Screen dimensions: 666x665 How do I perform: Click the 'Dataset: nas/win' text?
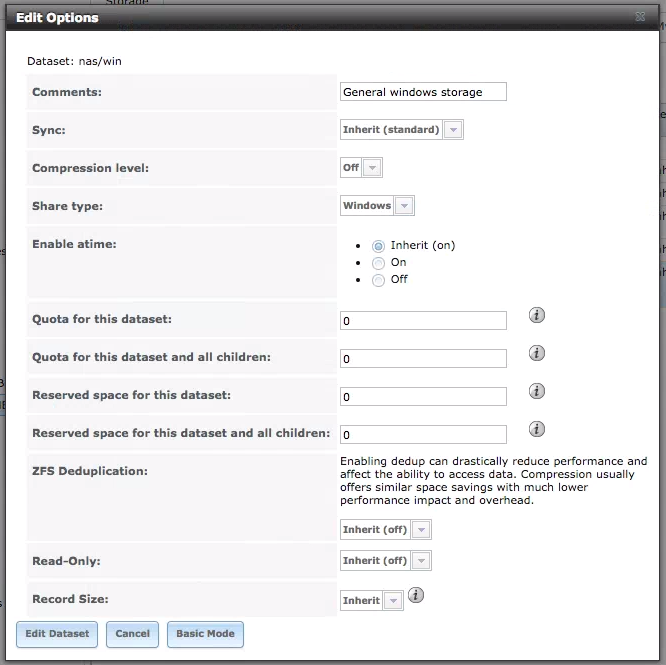point(74,61)
